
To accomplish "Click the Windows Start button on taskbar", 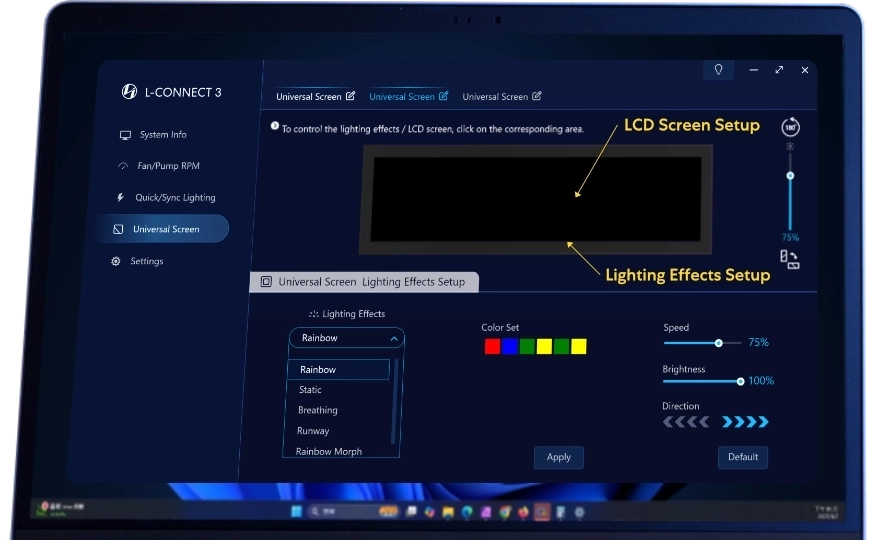I will 296,511.
